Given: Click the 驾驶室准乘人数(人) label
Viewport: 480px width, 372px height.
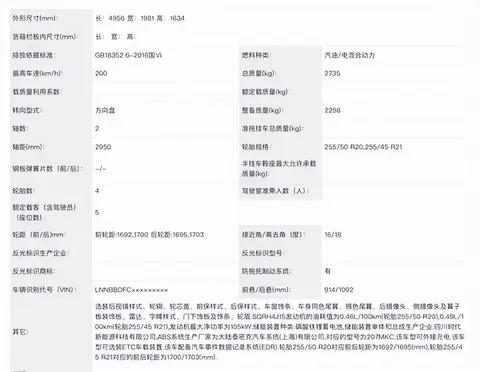Looking at the screenshot, I should 275,191.
